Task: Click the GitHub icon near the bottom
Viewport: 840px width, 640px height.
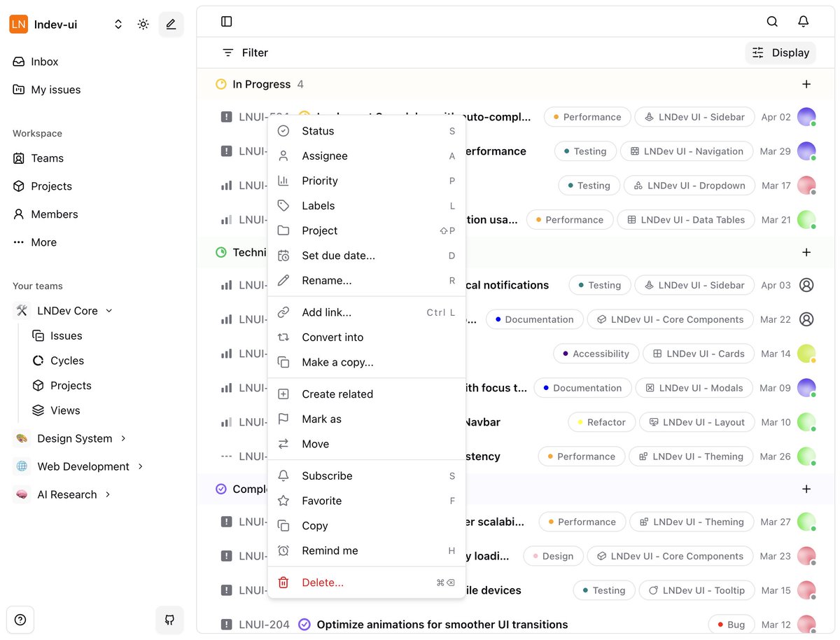Action: point(169,619)
